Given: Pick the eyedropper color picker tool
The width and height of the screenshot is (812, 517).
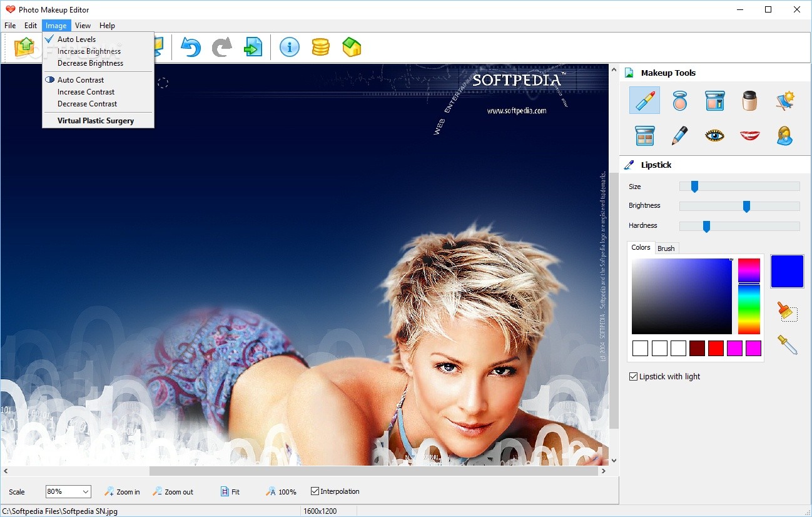Looking at the screenshot, I should click(x=787, y=345).
